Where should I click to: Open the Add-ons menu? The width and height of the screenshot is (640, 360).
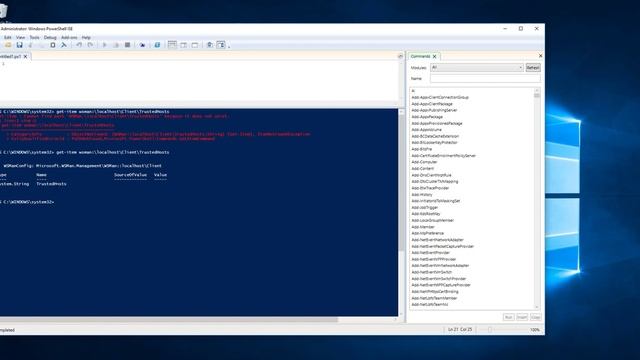(69, 38)
